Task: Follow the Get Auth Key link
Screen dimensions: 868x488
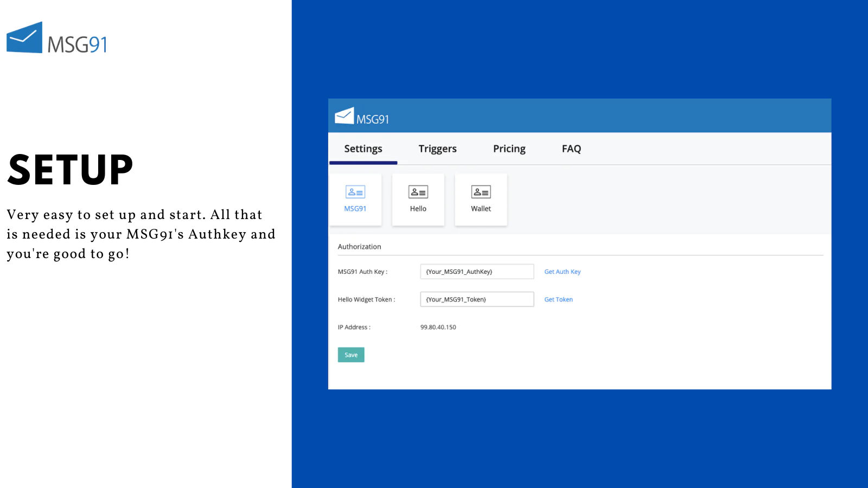Action: (562, 272)
